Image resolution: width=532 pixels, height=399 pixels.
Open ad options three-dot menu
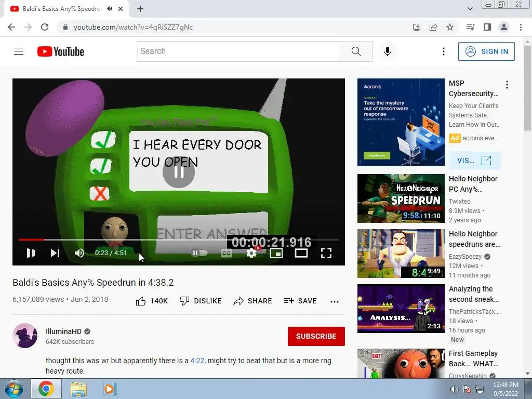507,85
